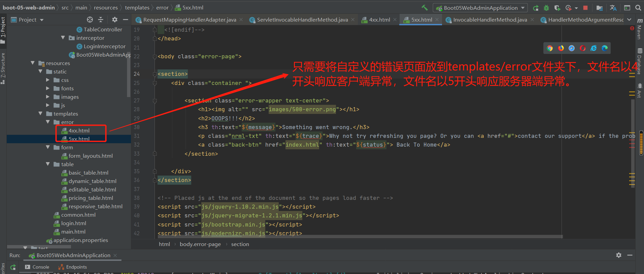Switch to HandlerMethodArgumentResolver tab
The image size is (644, 274).
582,20
